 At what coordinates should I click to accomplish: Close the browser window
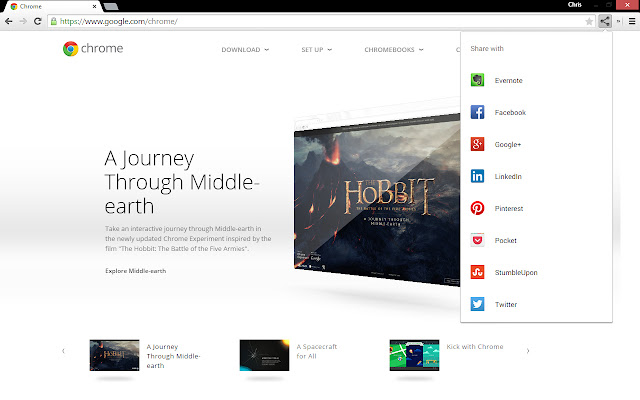point(628,4)
